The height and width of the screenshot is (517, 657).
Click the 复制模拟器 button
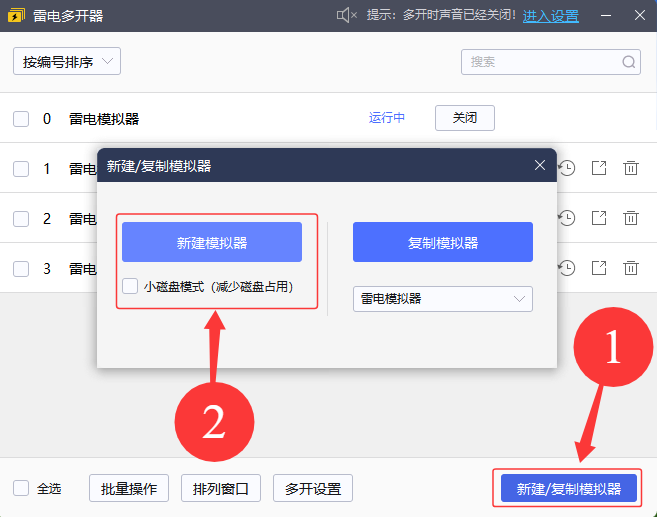[443, 242]
